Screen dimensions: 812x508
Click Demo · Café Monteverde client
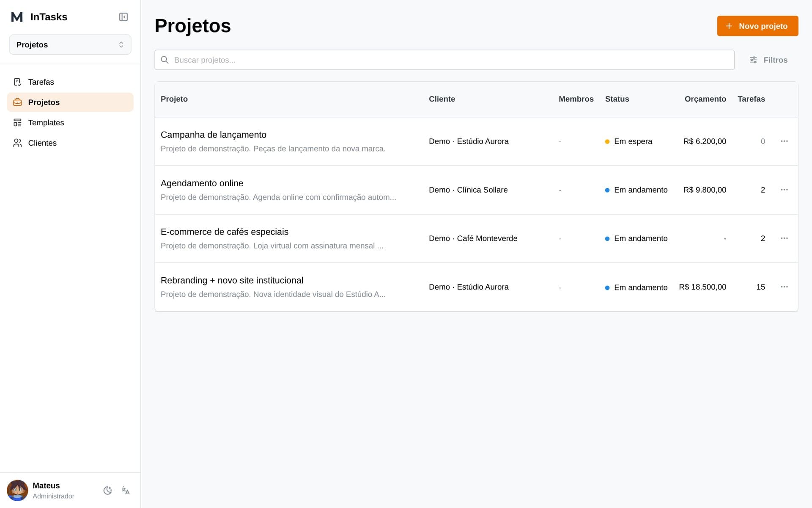tap(473, 238)
